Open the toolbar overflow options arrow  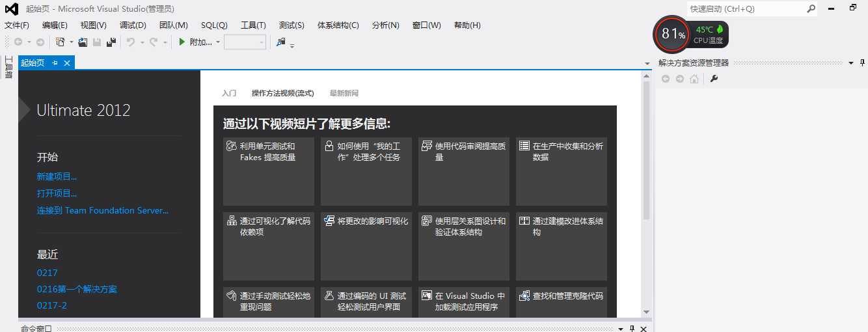pos(292,46)
